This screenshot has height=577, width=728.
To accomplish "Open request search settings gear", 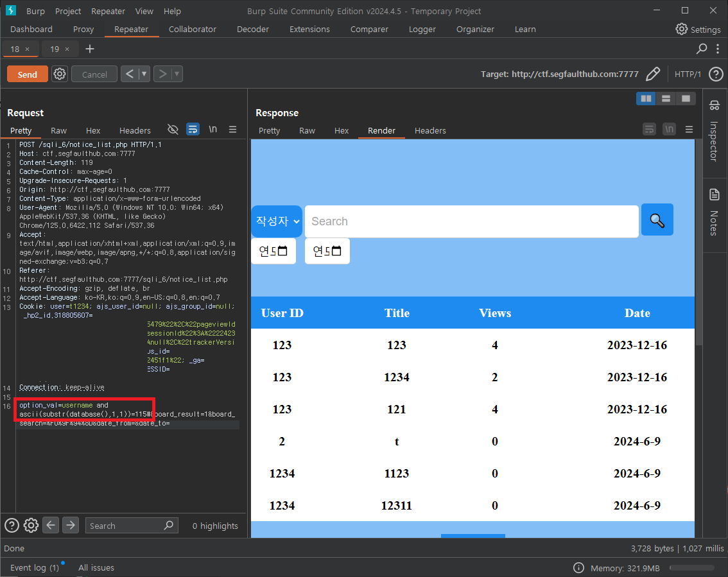I will pyautogui.click(x=31, y=526).
